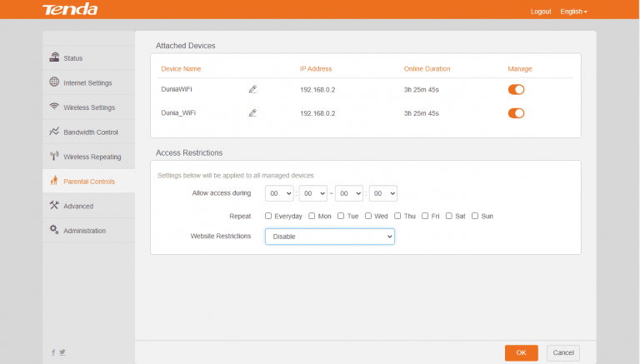Screen dimensions: 640x364
Task: Toggle the Manage switch for DuniaWiFi
Action: click(516, 89)
